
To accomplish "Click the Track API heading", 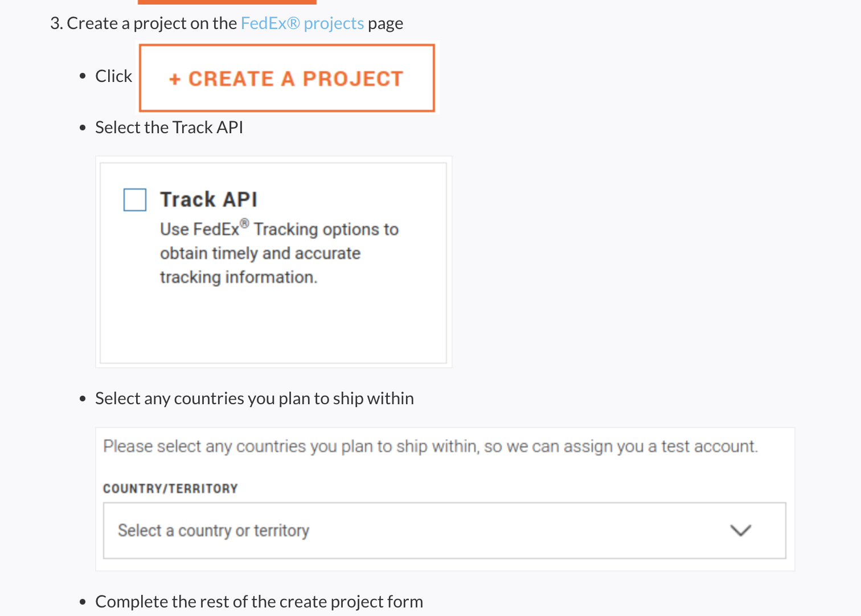I will [x=208, y=200].
